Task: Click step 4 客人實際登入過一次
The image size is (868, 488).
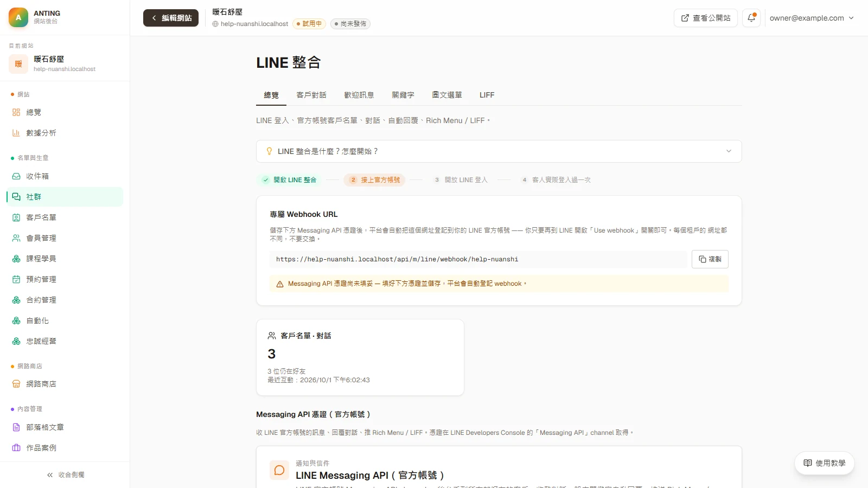Action: point(556,180)
